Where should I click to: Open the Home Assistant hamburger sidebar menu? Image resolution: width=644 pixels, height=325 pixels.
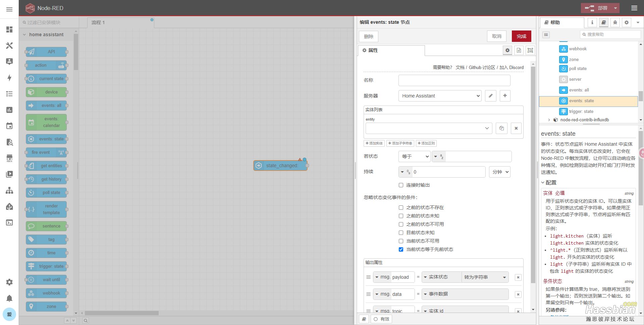[9, 9]
